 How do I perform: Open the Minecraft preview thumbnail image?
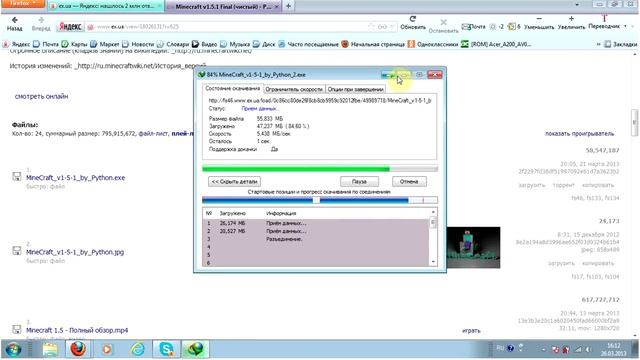click(x=473, y=247)
